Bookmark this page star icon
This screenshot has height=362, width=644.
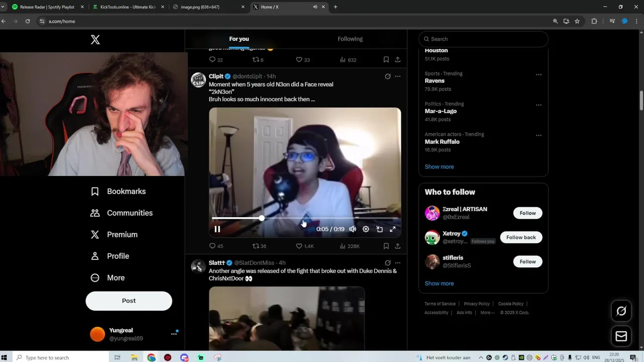(577, 21)
